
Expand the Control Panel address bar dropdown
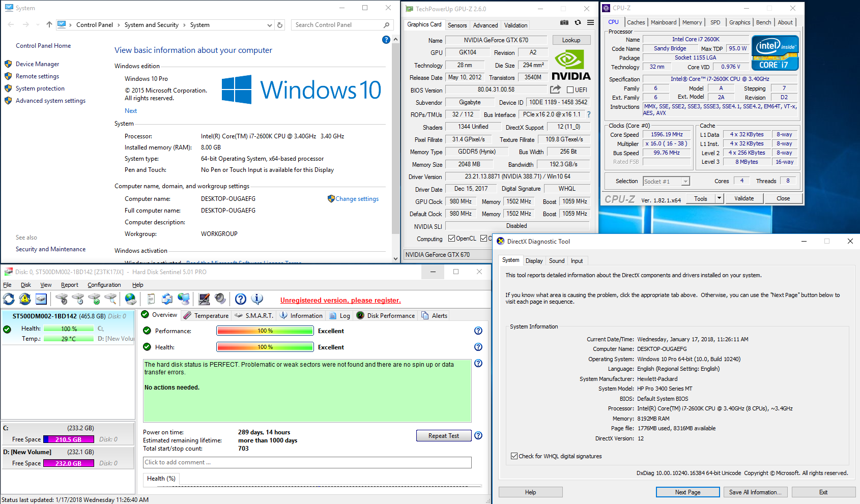pos(269,25)
